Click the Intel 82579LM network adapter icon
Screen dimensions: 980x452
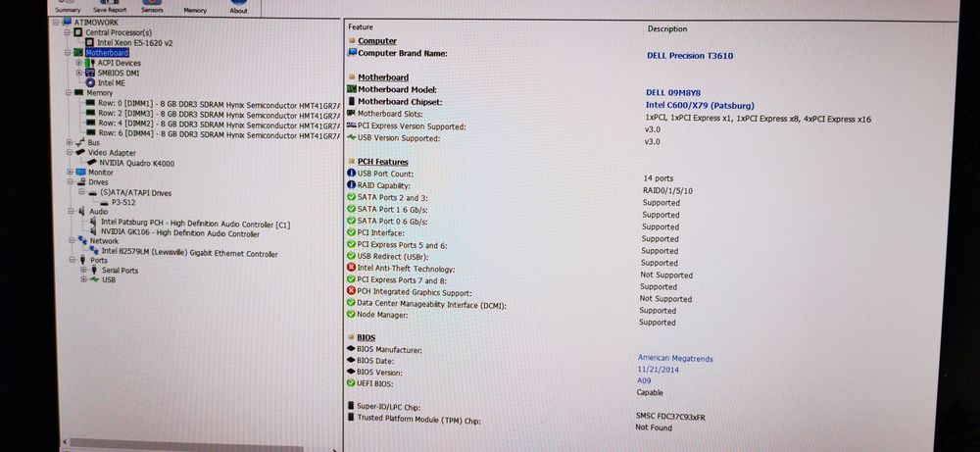tap(93, 251)
